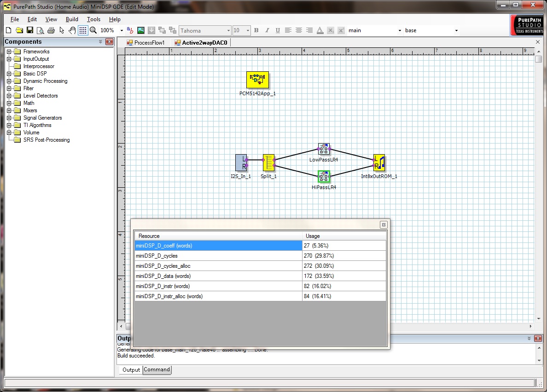Click the insert picture icon
547x392 pixels.
click(x=141, y=30)
